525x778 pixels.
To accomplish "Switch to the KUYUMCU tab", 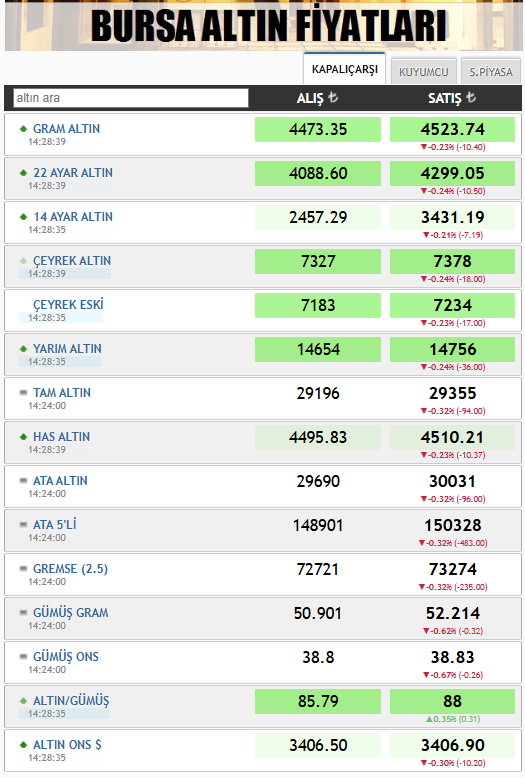I will tap(423, 72).
